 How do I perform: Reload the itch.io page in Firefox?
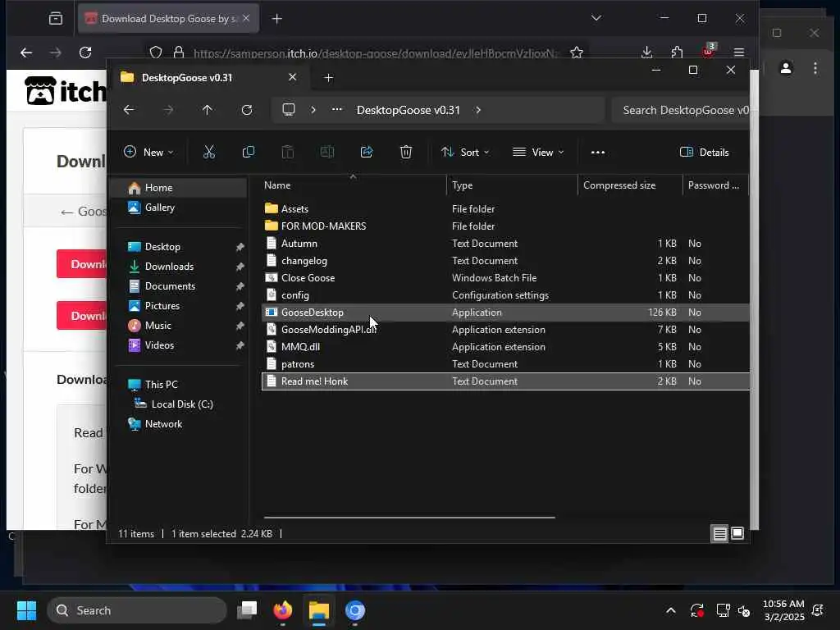tap(85, 52)
